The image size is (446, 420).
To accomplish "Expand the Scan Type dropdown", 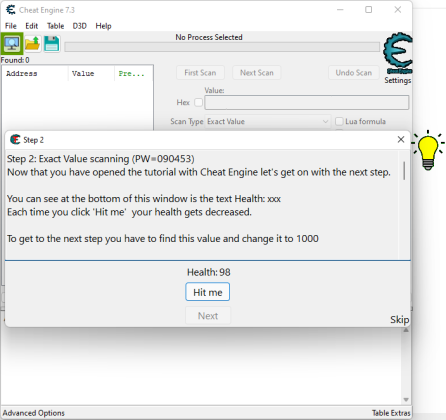I will click(x=268, y=121).
